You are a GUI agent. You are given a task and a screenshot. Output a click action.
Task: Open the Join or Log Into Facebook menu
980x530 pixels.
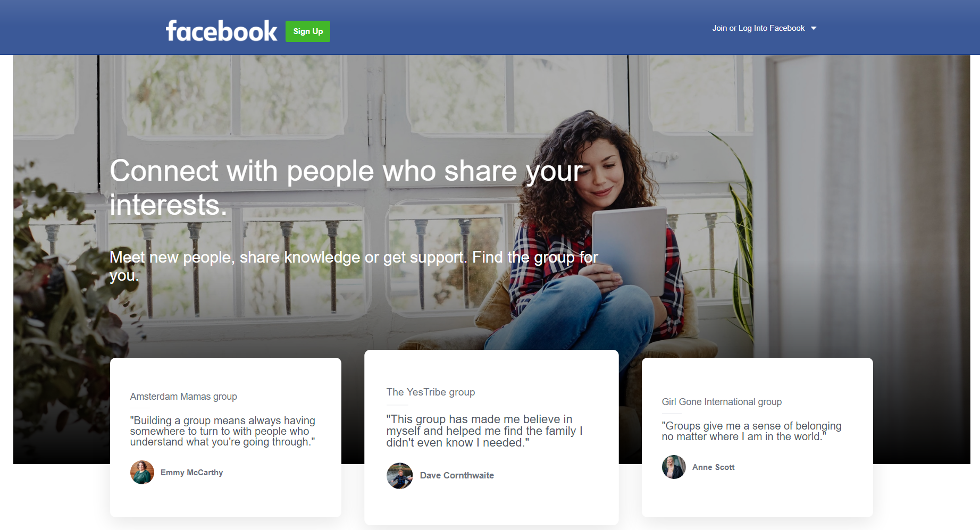click(x=758, y=28)
